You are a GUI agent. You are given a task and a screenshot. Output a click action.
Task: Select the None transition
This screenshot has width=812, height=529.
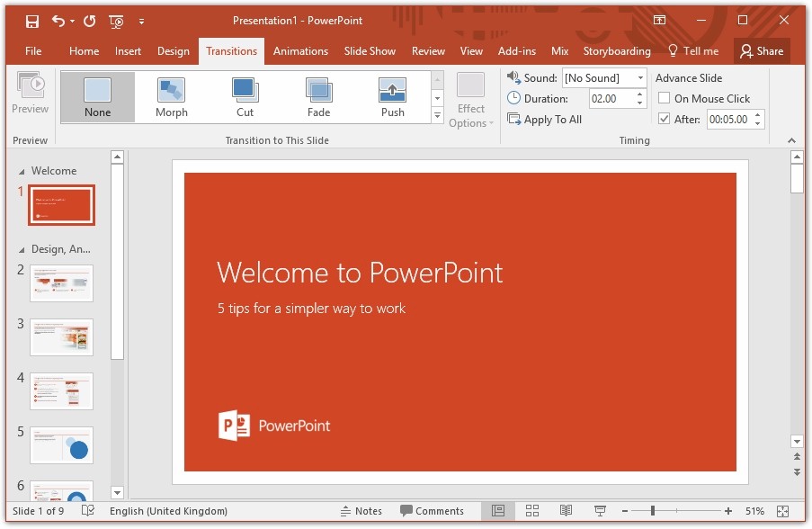pyautogui.click(x=98, y=97)
